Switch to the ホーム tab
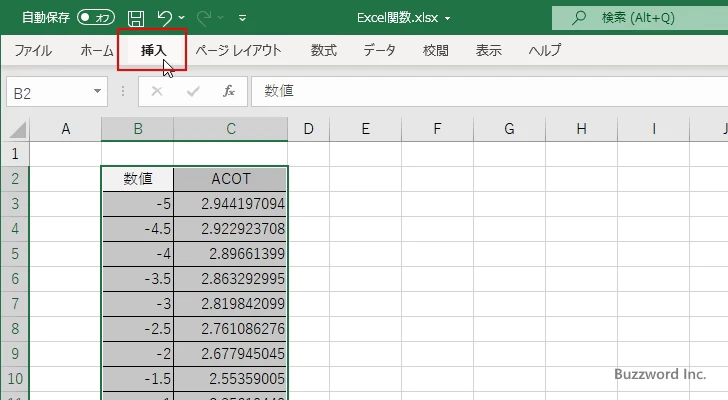The width and height of the screenshot is (728, 400). (97, 50)
